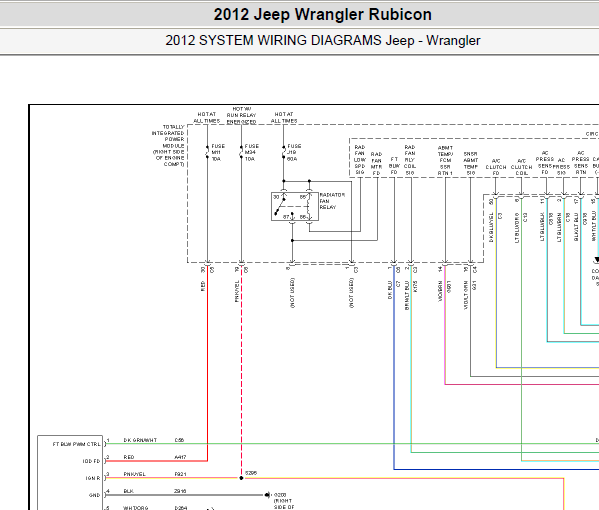
Task: Click the 'FT BLW PWM CTRL' pin label
Action: tap(76, 444)
